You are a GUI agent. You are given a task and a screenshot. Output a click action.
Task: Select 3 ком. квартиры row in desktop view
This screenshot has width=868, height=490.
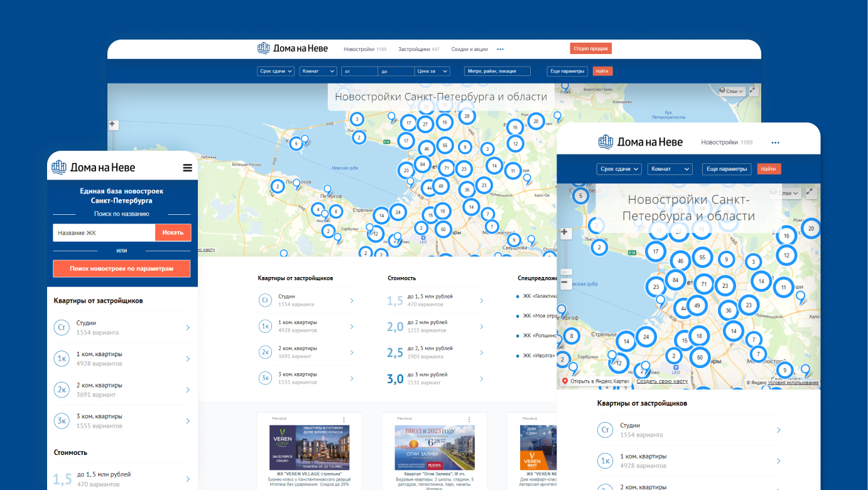pyautogui.click(x=306, y=378)
